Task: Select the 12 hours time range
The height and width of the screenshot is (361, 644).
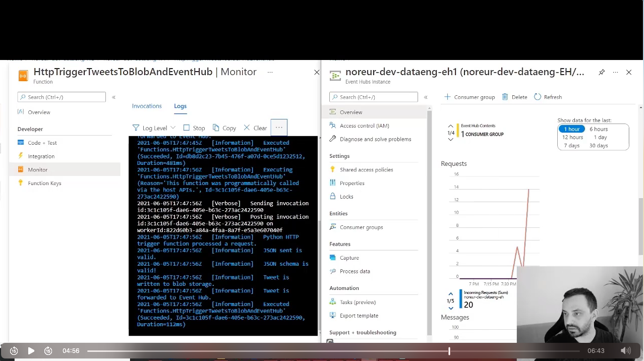Action: click(572, 137)
